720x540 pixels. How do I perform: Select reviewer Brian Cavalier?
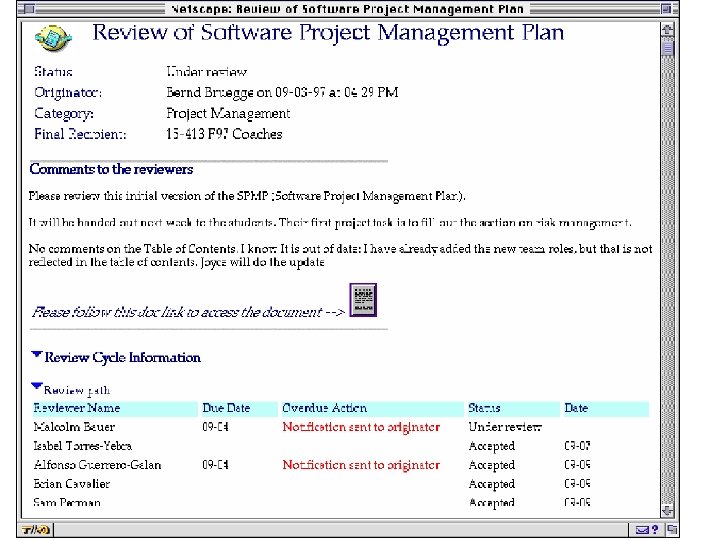71,484
